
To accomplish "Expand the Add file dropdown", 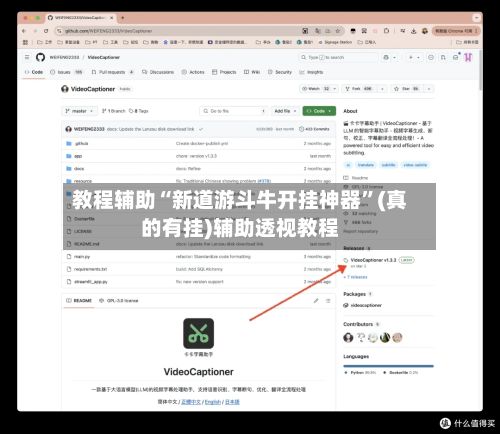I will [x=285, y=111].
